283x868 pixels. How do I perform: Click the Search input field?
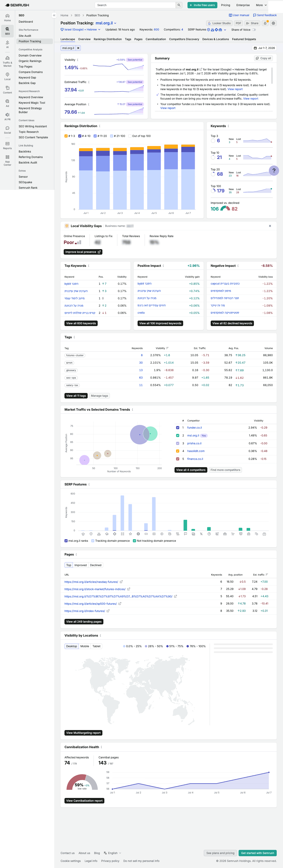coord(135,5)
